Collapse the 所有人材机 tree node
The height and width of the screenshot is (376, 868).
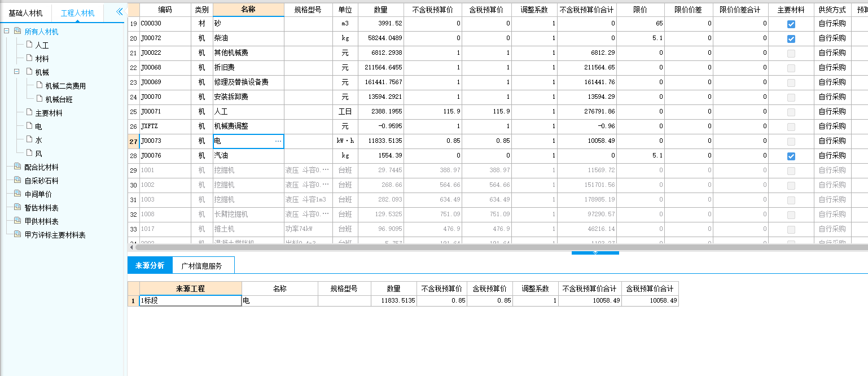pyautogui.click(x=6, y=31)
